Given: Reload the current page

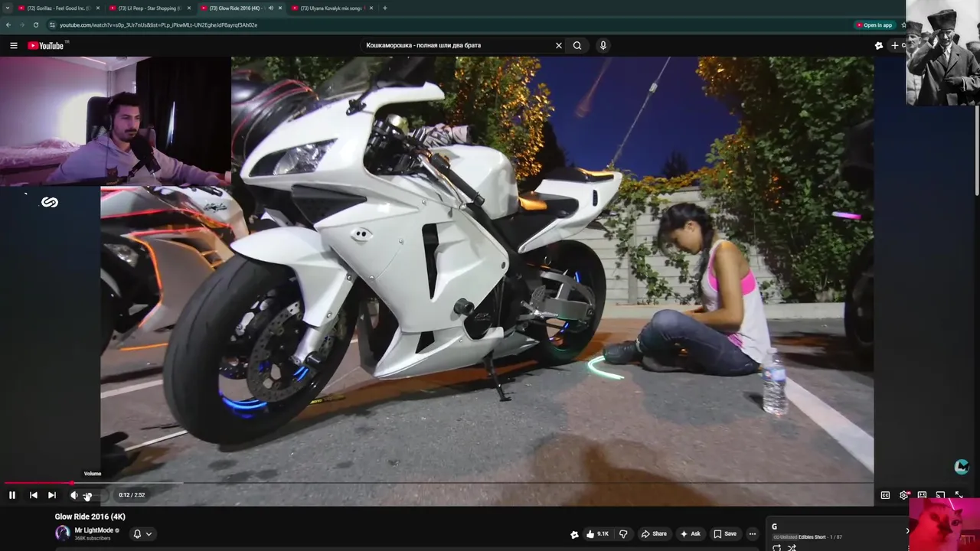Looking at the screenshot, I should tap(35, 24).
